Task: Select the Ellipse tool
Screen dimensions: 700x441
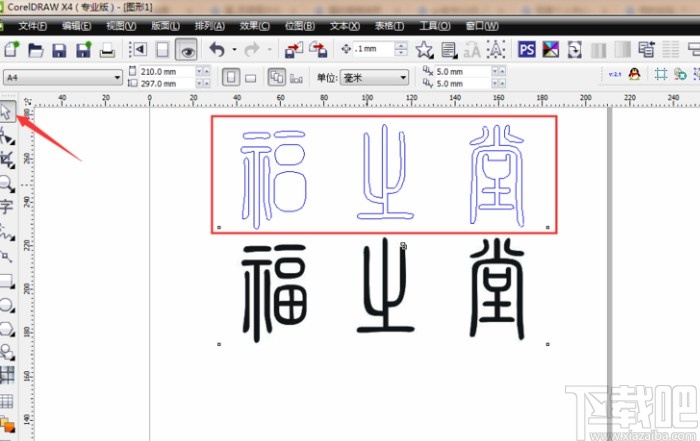Action: pos(7,305)
